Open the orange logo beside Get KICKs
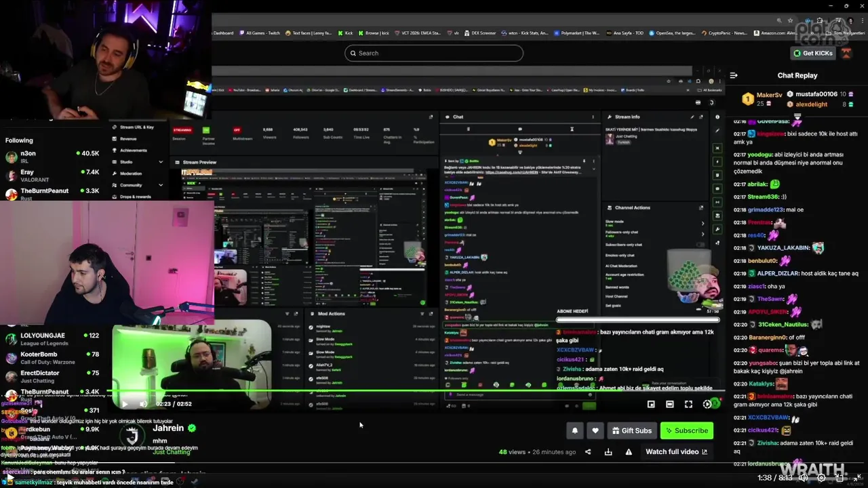Viewport: 868px width, 488px height. click(846, 53)
